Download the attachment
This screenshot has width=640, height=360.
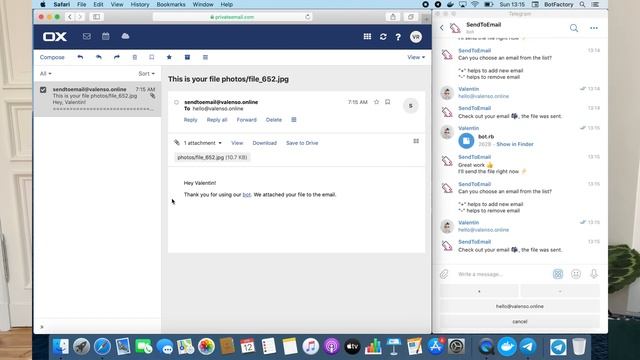click(264, 143)
